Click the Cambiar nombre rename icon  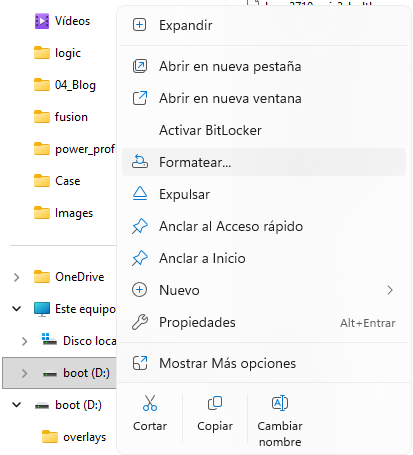click(280, 403)
